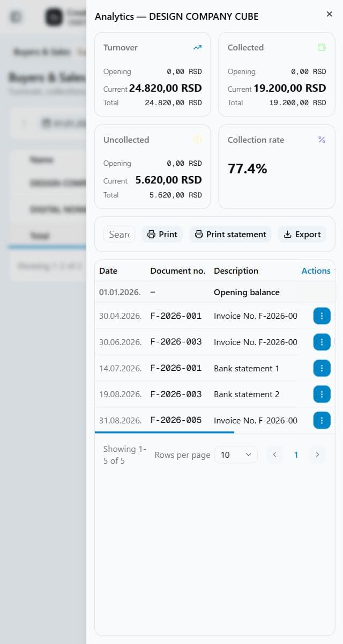Viewport: 343px width, 644px height.
Task: Click date 19.08.2026. in the table
Action: pyautogui.click(x=121, y=394)
